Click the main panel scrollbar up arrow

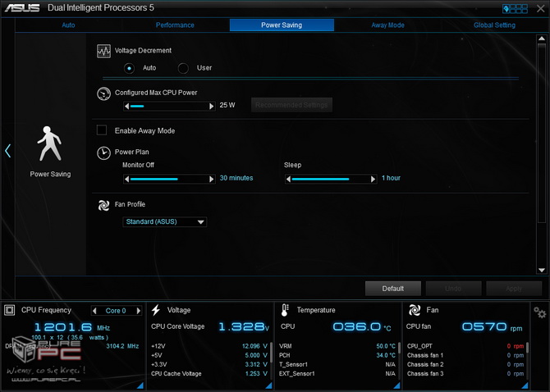tap(542, 39)
